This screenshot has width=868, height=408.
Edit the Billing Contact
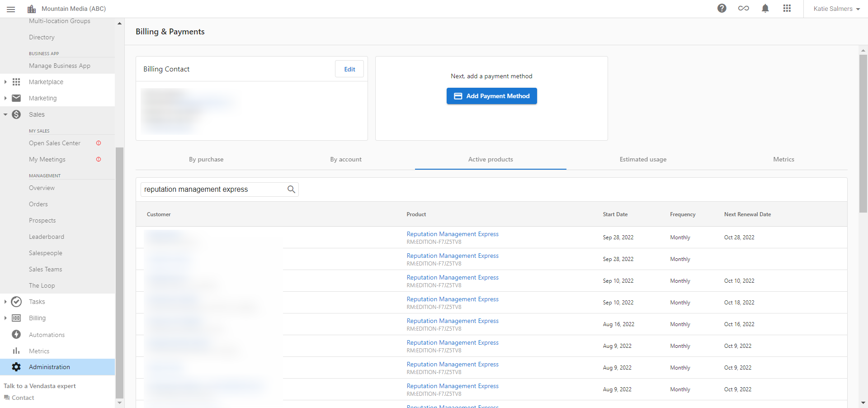coord(349,69)
